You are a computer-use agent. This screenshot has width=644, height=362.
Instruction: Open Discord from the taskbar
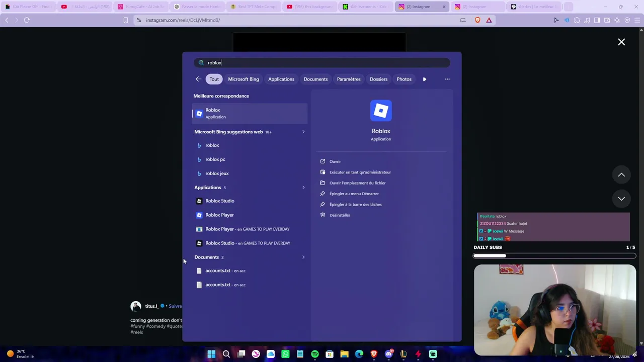388,354
